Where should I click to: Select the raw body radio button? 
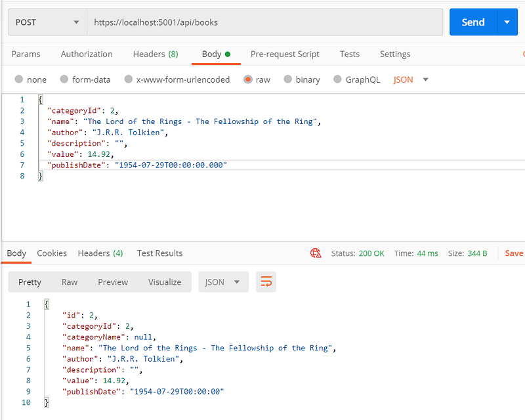point(248,79)
